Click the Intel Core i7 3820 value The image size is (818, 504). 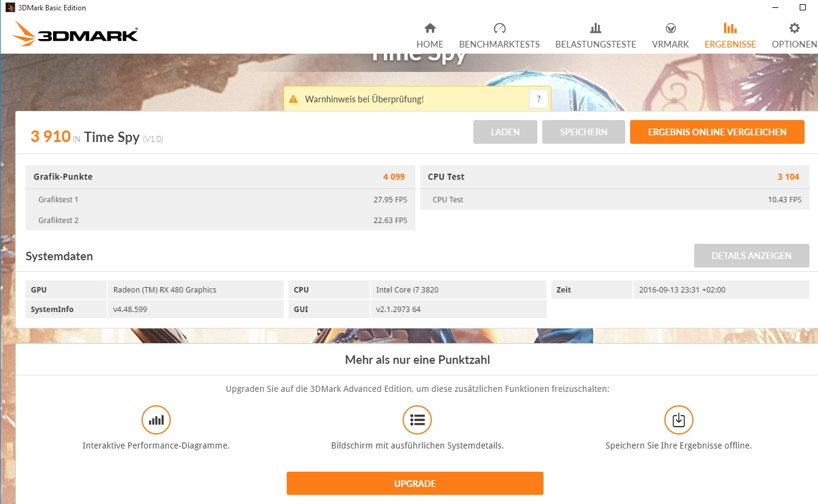(407, 289)
